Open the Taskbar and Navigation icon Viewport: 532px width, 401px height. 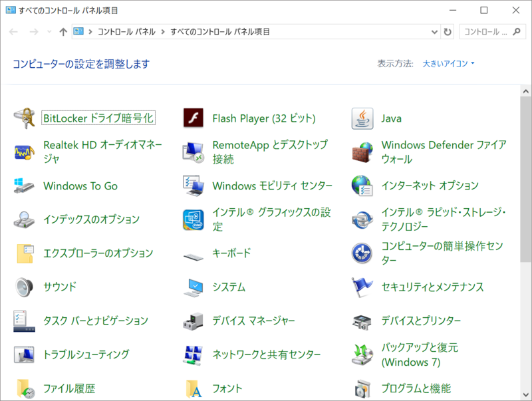tap(24, 321)
